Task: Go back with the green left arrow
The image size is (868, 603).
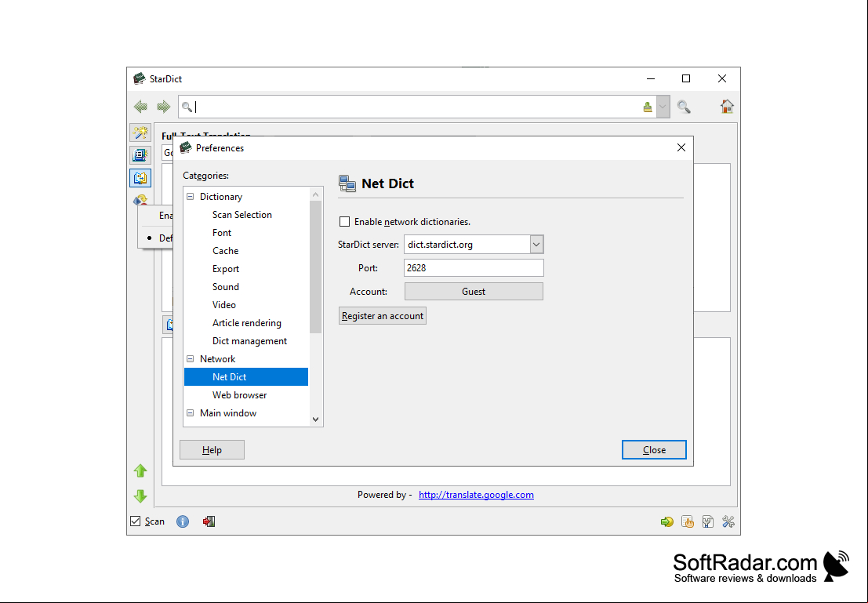Action: pyautogui.click(x=140, y=107)
